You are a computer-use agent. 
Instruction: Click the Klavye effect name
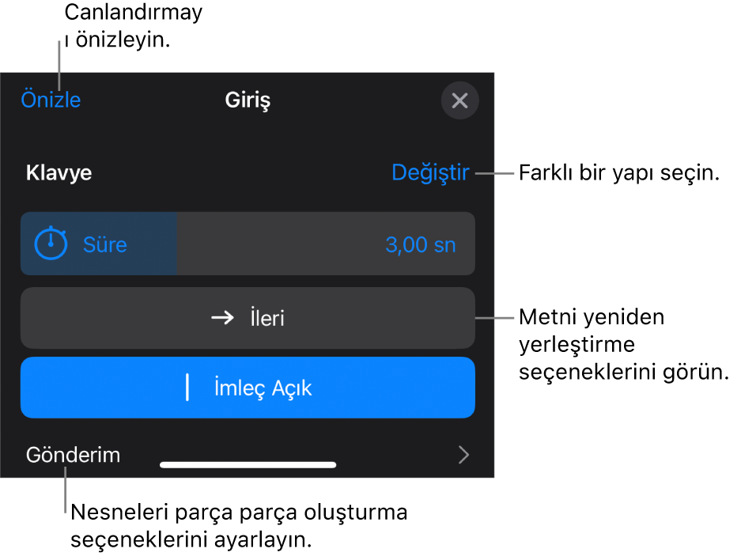59,173
